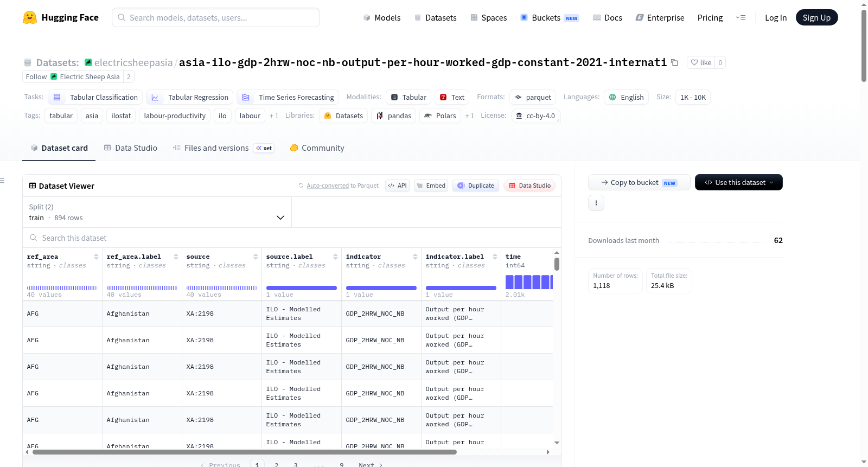868x467 pixels.
Task: Switch to the Dataset card tab
Action: tap(59, 148)
